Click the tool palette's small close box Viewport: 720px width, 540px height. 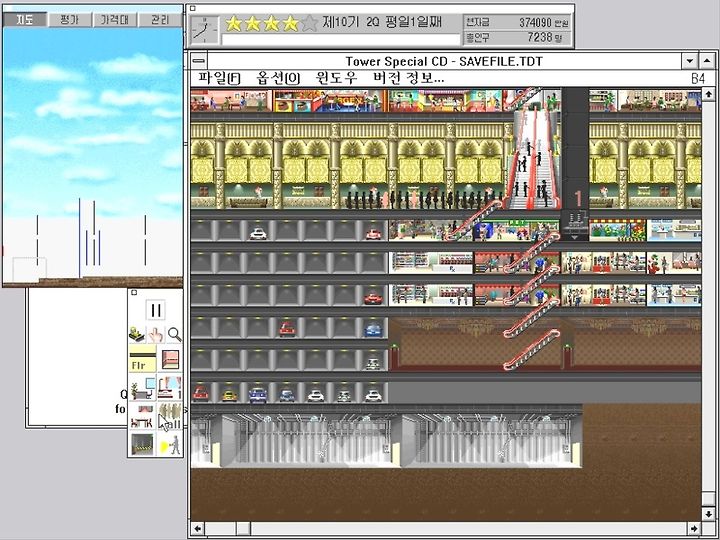click(x=134, y=292)
